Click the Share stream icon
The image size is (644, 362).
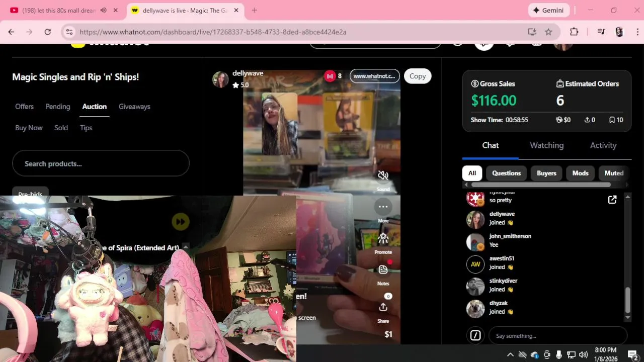pos(383,307)
